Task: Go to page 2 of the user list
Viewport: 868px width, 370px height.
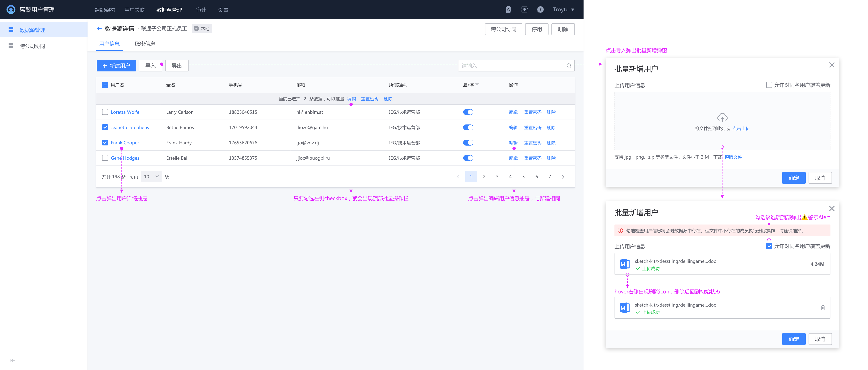Action: click(x=484, y=176)
